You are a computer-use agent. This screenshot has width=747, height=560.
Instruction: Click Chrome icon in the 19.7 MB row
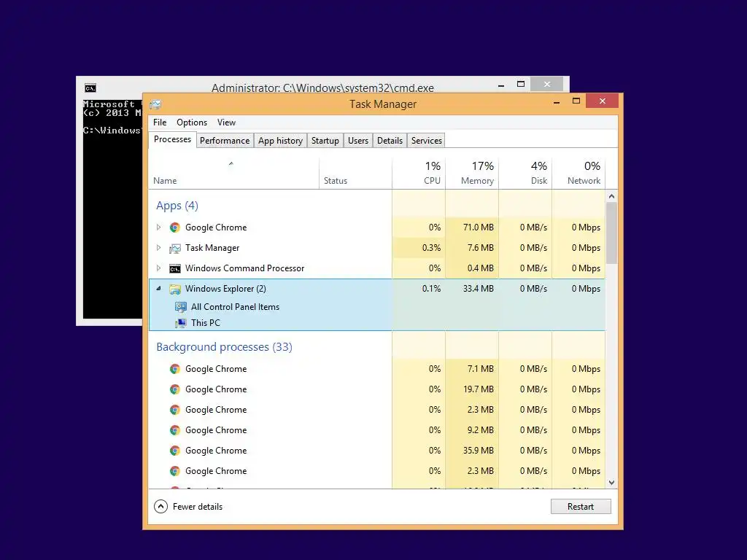[x=175, y=389]
